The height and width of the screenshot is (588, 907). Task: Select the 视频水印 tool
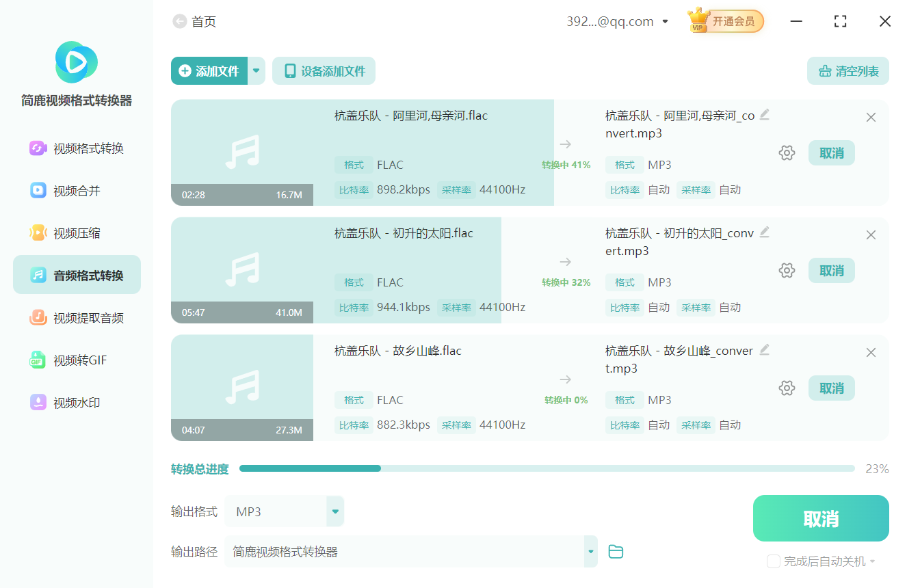coord(76,402)
